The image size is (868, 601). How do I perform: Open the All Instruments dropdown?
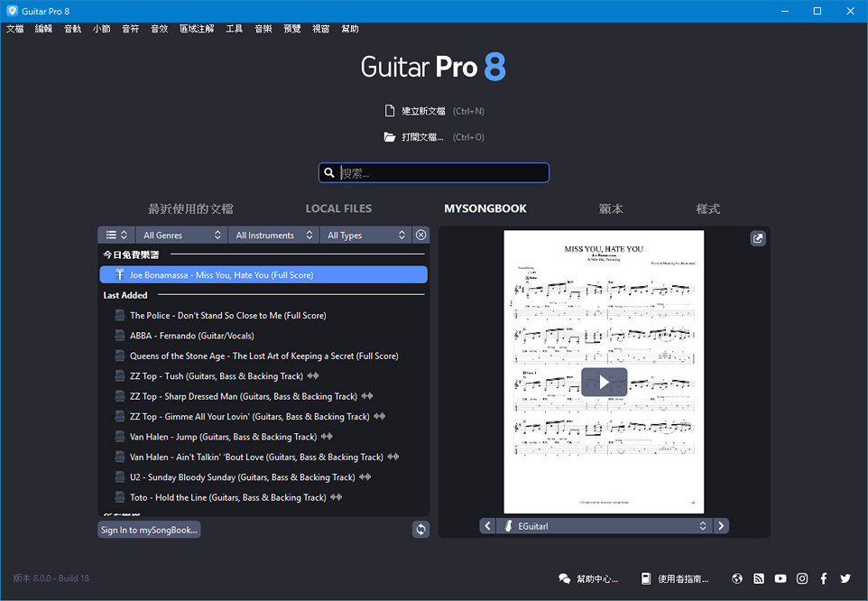point(273,235)
